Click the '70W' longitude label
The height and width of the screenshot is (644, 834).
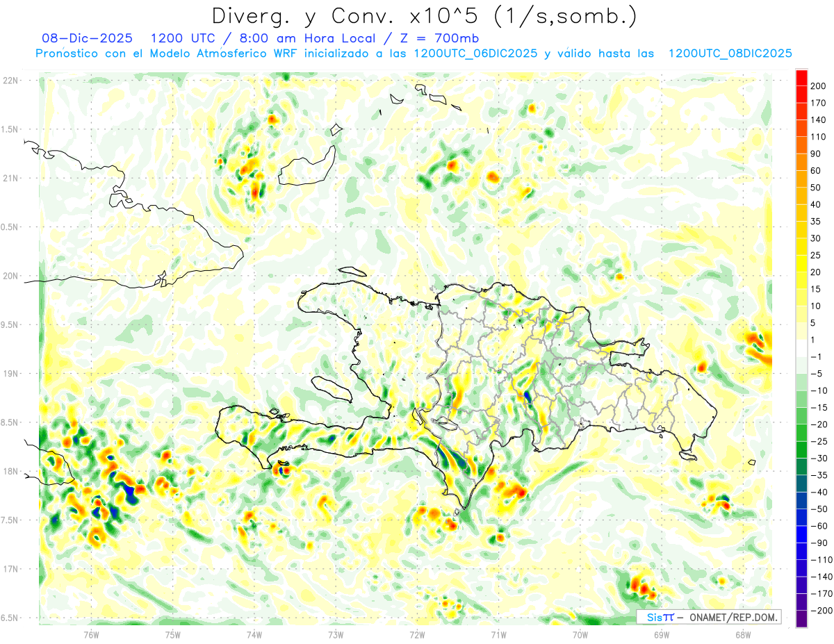tap(580, 634)
